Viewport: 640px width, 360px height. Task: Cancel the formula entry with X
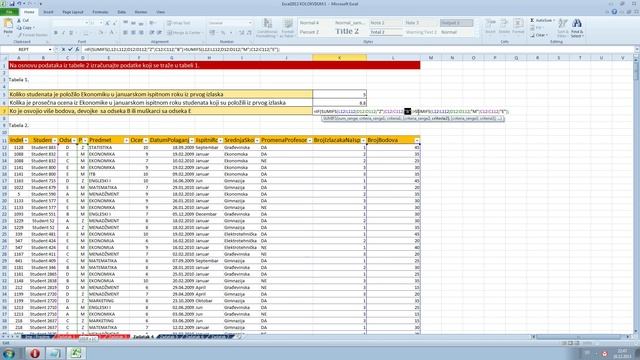(63, 49)
